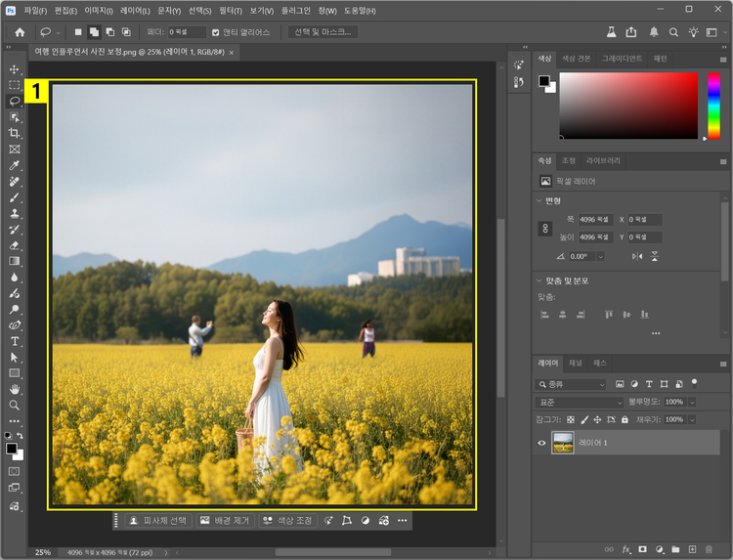The image size is (733, 560).
Task: Switch to the 채널 tab
Action: [576, 363]
